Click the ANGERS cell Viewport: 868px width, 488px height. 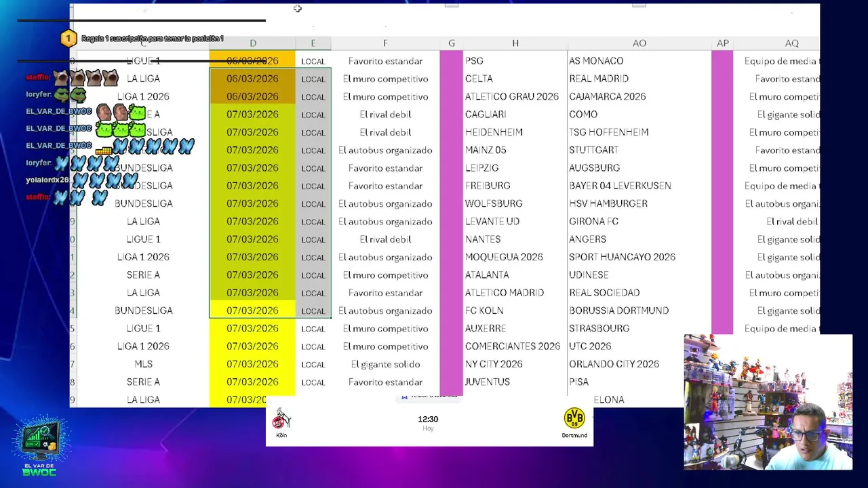point(639,239)
